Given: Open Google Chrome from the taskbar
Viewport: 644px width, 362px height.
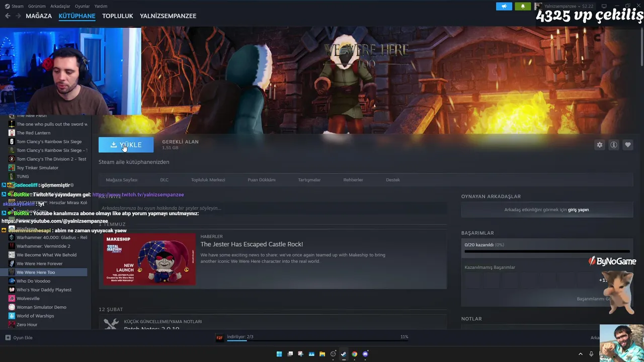Looking at the screenshot, I should pos(354,354).
